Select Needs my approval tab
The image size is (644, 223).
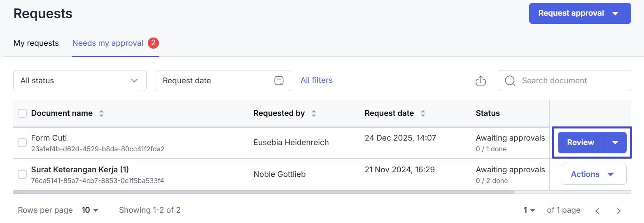(x=108, y=43)
